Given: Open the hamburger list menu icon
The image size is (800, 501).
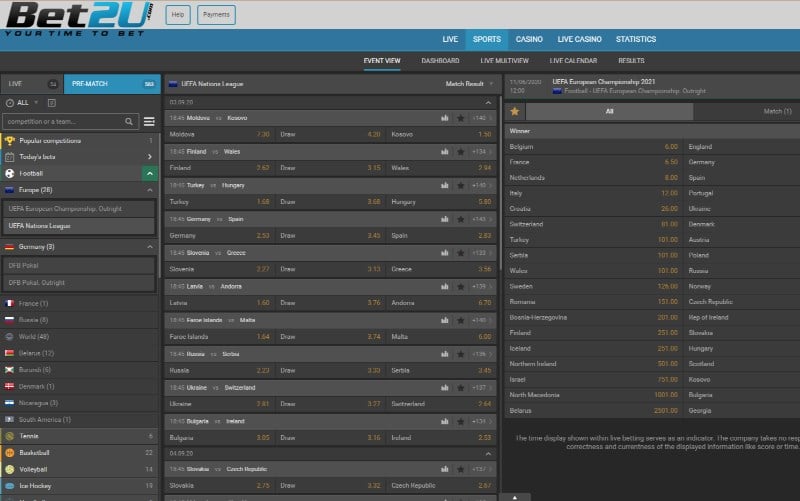Looking at the screenshot, I should (x=149, y=121).
